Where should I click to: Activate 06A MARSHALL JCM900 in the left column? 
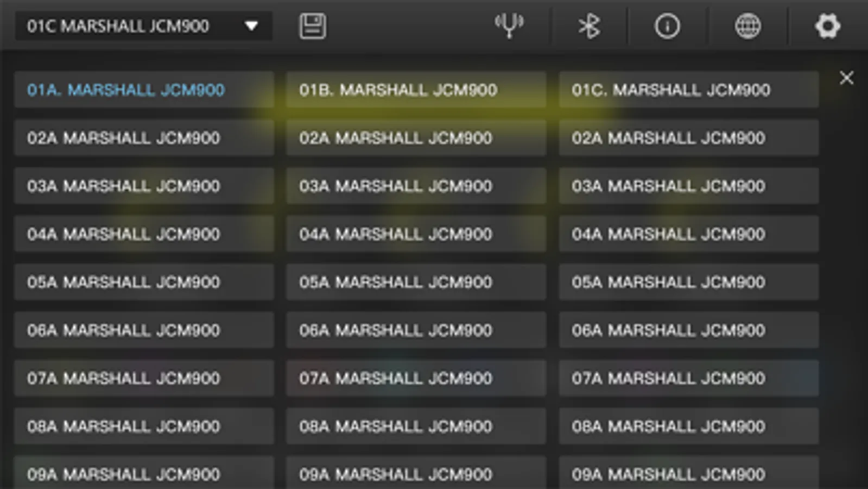coord(144,330)
